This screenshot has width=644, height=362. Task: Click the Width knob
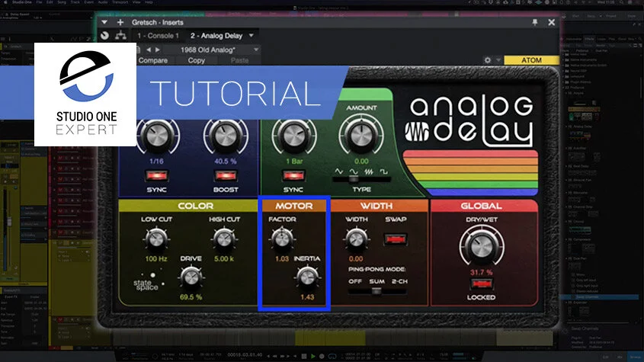[x=356, y=239]
